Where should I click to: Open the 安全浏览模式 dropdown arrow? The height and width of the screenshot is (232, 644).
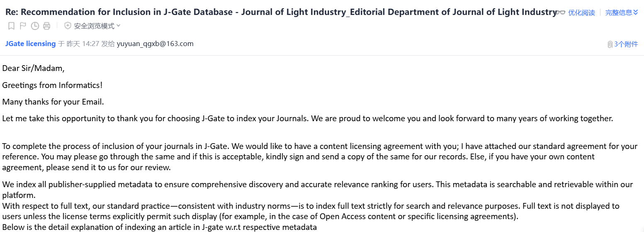point(119,26)
